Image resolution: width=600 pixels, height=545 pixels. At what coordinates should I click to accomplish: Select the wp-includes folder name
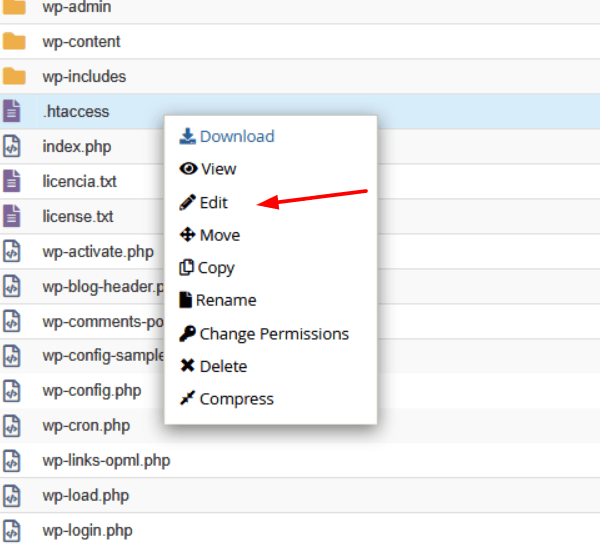point(84,76)
